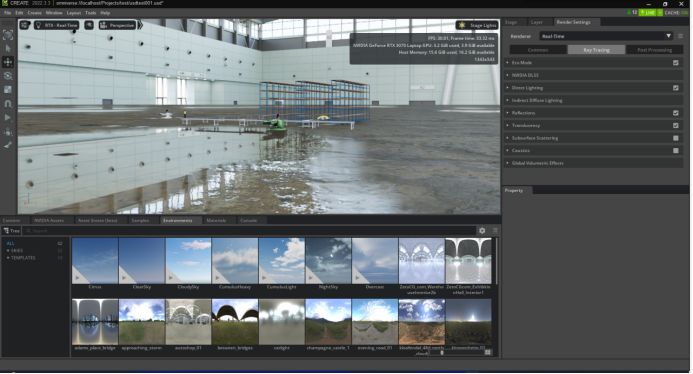
Task: Switch to the Stage tab
Action: (511, 22)
